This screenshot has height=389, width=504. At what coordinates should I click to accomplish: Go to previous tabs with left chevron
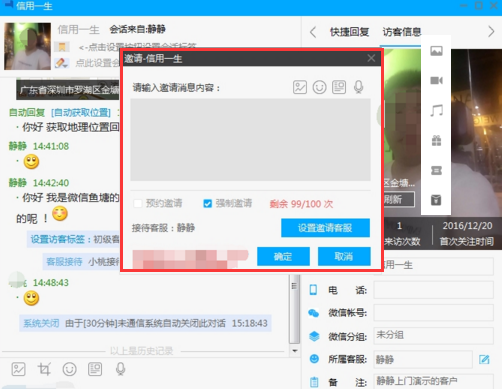(313, 32)
